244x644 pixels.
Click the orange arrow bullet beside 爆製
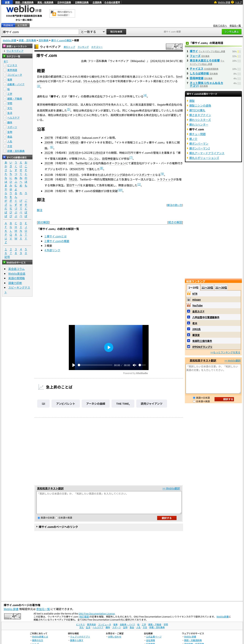(x=188, y=101)
